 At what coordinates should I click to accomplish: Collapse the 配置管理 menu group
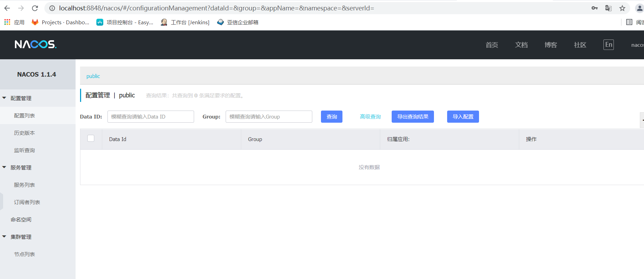tap(4, 98)
